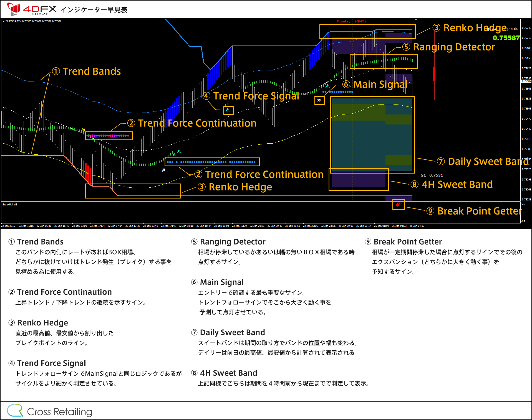The width and height of the screenshot is (532, 420).
Task: Select the Main Signal cyan arrow icon
Action: pos(327,86)
